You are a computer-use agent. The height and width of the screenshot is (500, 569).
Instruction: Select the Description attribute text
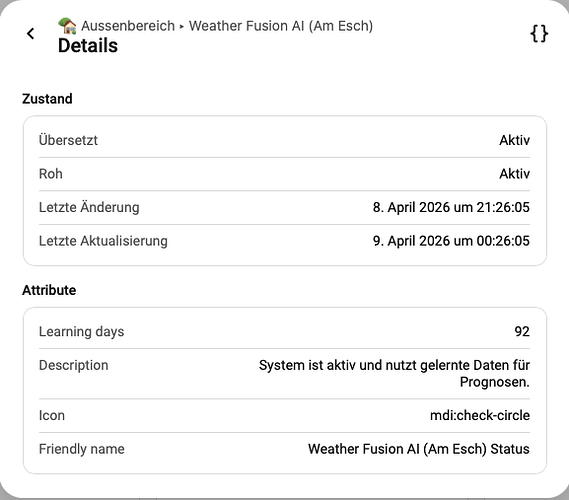(x=394, y=373)
